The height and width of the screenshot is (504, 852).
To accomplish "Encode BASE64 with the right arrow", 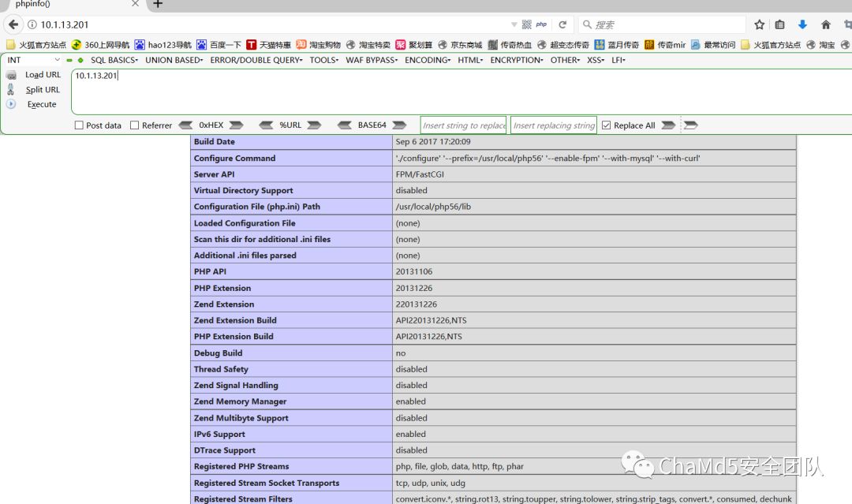I will coord(399,125).
